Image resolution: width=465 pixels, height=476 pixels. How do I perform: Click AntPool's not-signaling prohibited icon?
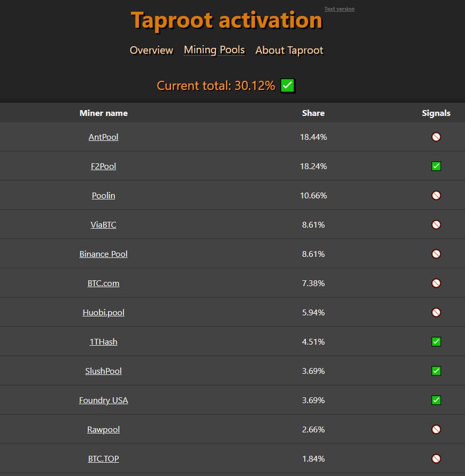pyautogui.click(x=436, y=137)
